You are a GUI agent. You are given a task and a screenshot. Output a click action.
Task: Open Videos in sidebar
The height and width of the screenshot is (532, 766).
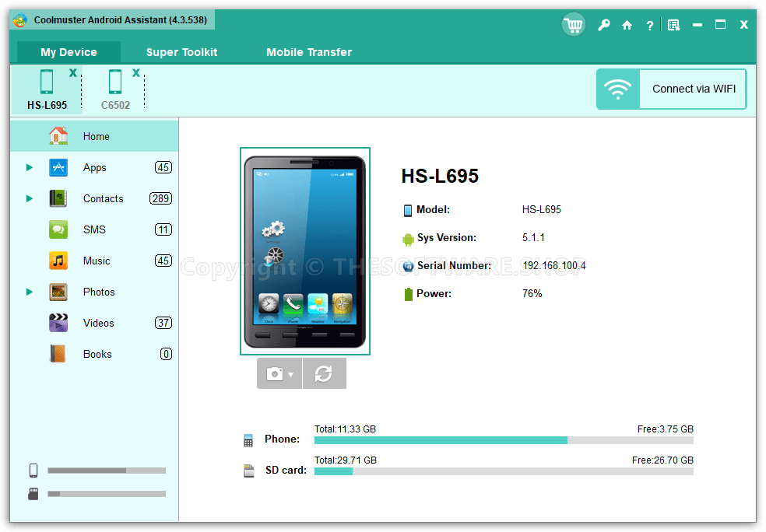tap(94, 323)
